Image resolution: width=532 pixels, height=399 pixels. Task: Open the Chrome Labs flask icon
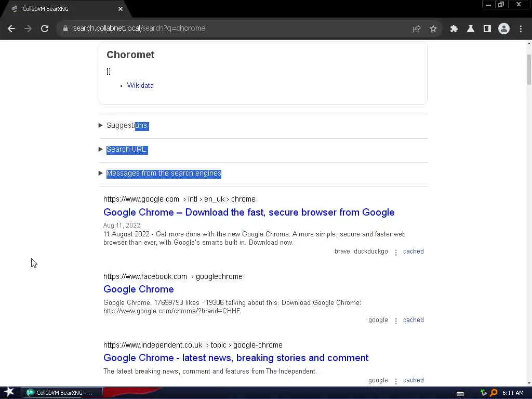[470, 29]
